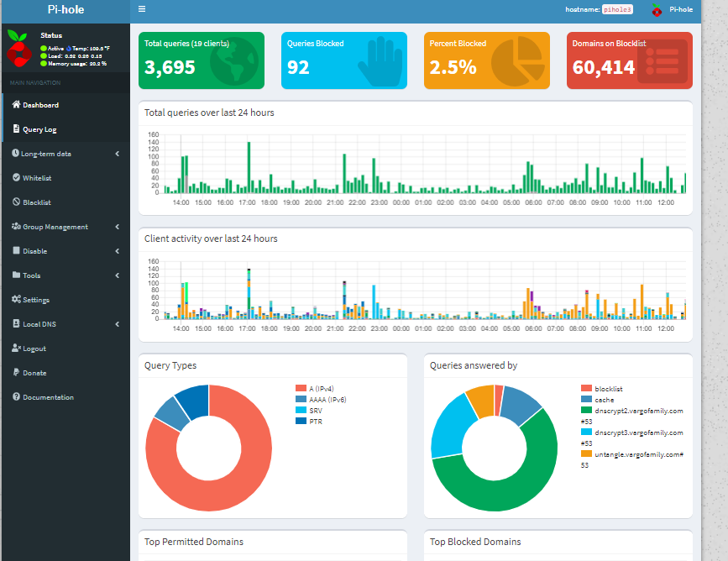This screenshot has width=728, height=561.
Task: Select the Whitelist checkmark icon
Action: [16, 177]
